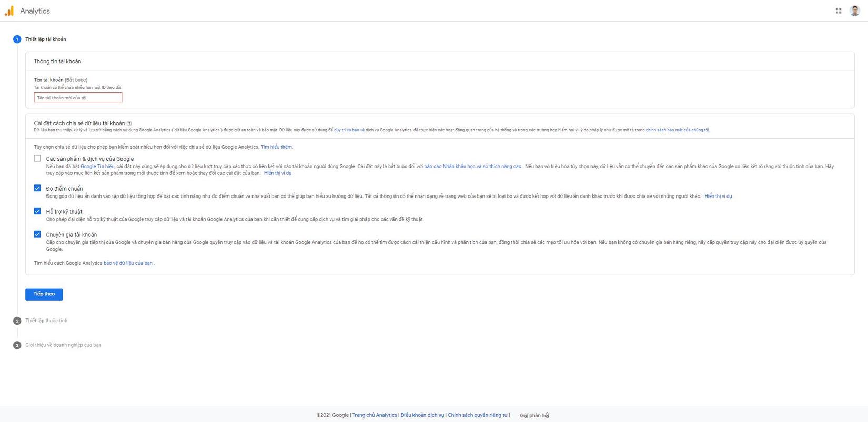Open the 'bảo vệ dữ liệu của bạn' link
Screen dimensions: 868x422
click(128, 263)
